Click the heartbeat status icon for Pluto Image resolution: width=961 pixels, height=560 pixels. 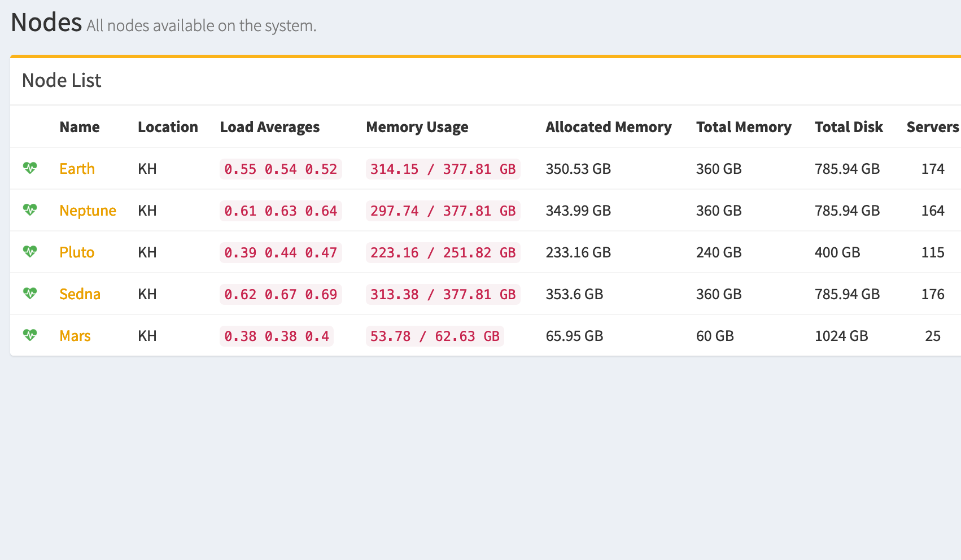30,252
